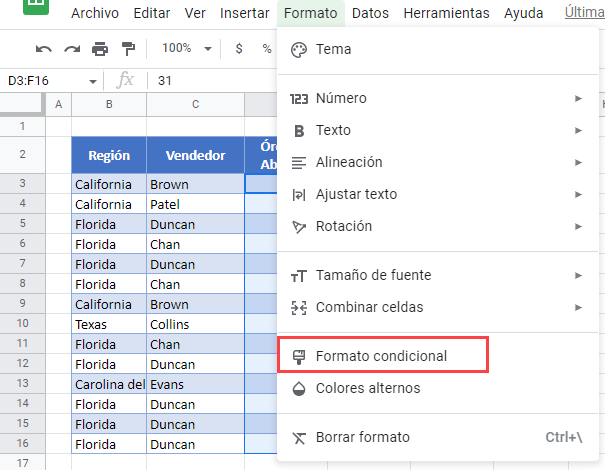Select the paint format roller icon
The width and height of the screenshot is (605, 470).
[128, 49]
